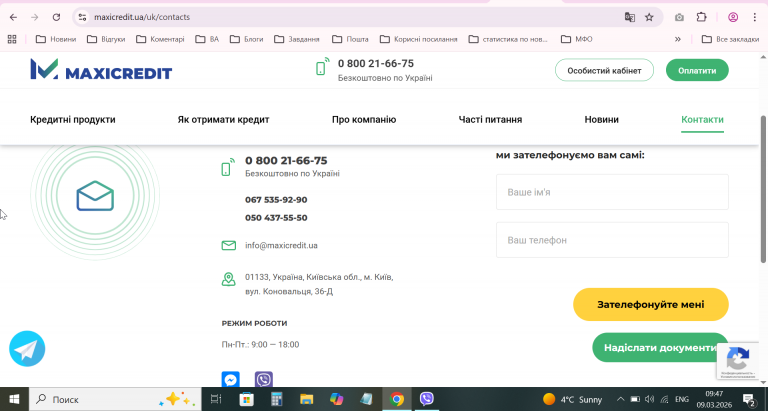
Task: Select Контакти menu item
Action: (702, 120)
